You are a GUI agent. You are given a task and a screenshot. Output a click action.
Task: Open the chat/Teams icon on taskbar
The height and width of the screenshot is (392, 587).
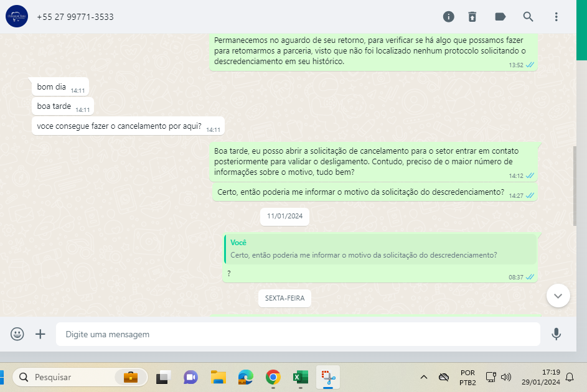click(x=190, y=377)
